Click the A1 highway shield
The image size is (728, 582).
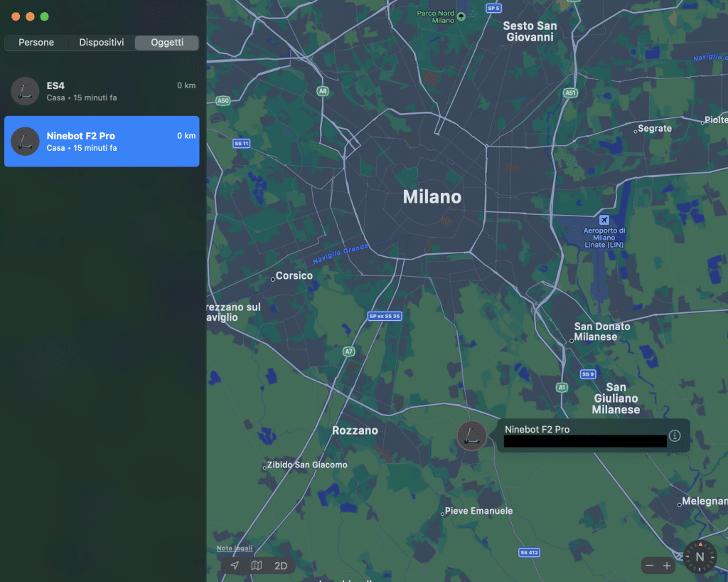click(x=562, y=387)
